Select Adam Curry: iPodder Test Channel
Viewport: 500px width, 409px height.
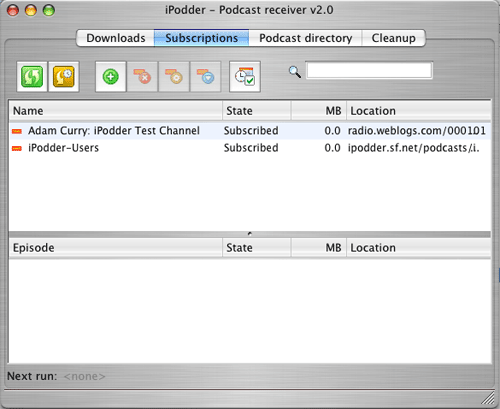pos(114,131)
